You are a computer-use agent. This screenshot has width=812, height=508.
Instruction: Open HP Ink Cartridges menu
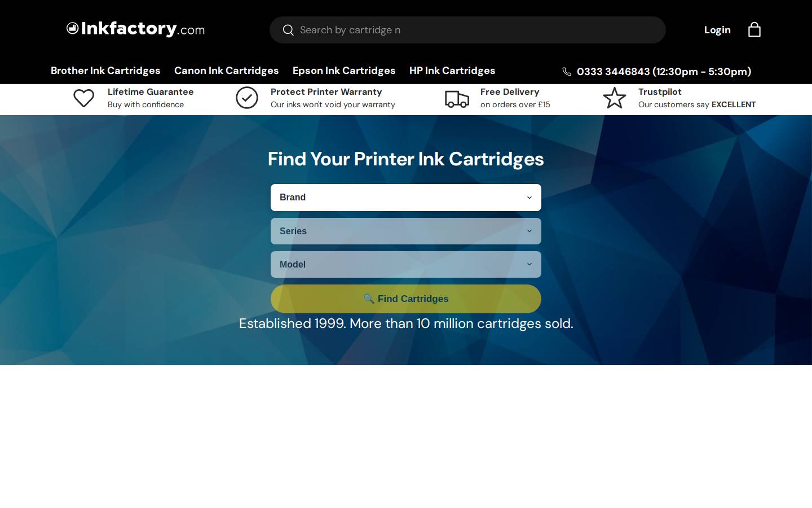point(452,71)
